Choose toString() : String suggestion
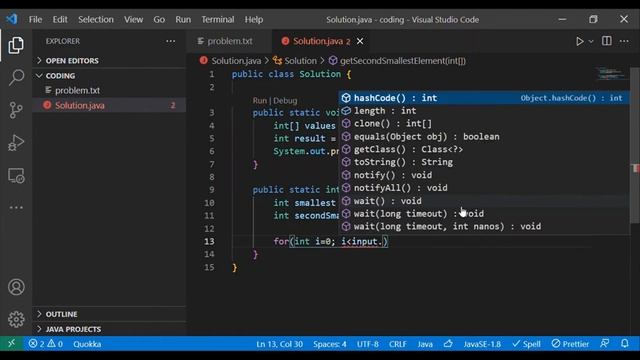This screenshot has height=360, width=640. (484, 162)
